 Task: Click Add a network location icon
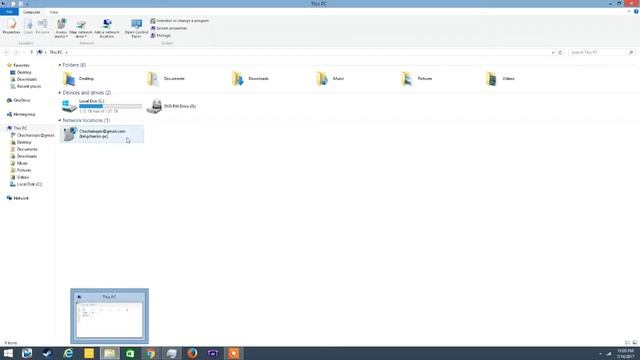[107, 28]
